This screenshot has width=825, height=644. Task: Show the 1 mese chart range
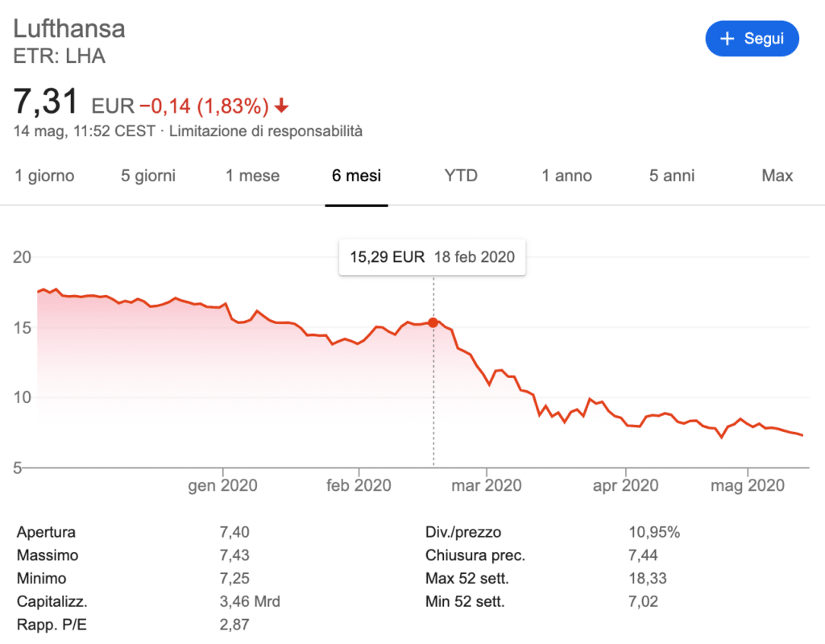click(252, 176)
